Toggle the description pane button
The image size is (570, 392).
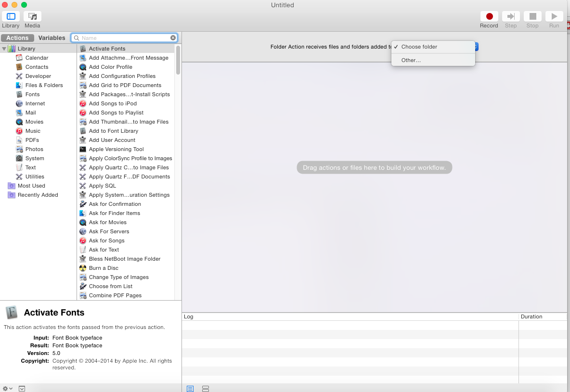(22, 389)
